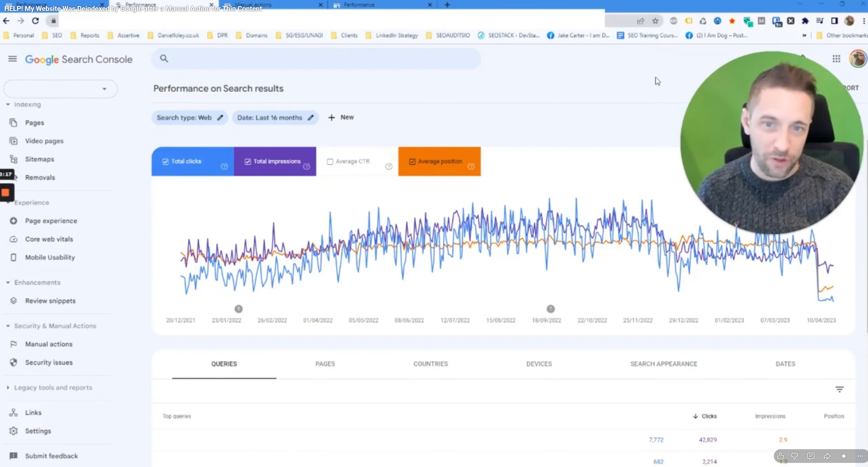Open Manual actions report

(x=49, y=344)
